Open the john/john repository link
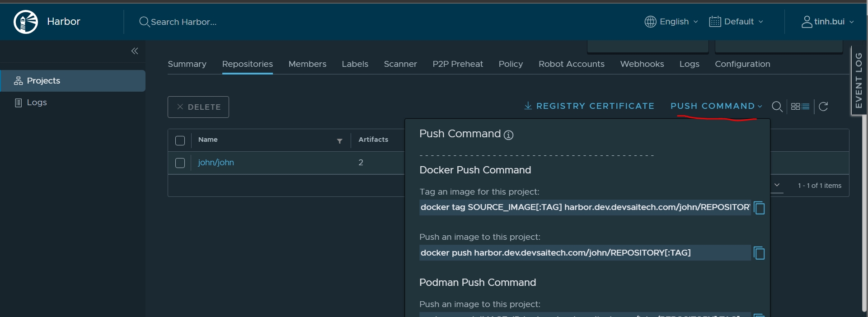Viewport: 868px width, 317px height. (216, 163)
